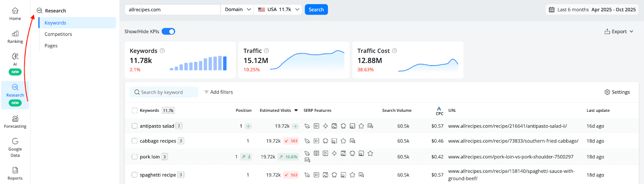Click the video SERP icon for cabbage recipes
644x184 pixels.
(316, 141)
